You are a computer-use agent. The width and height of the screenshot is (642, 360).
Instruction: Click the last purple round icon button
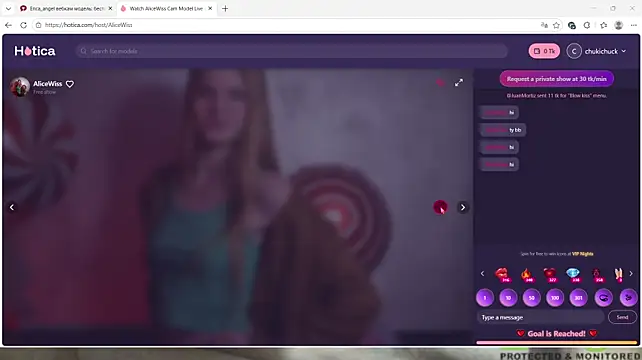point(628,298)
